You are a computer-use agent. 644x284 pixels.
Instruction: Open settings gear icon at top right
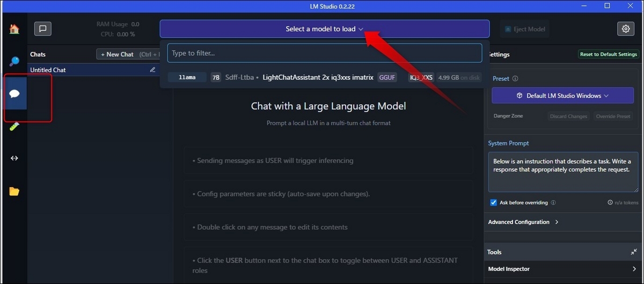(x=626, y=29)
